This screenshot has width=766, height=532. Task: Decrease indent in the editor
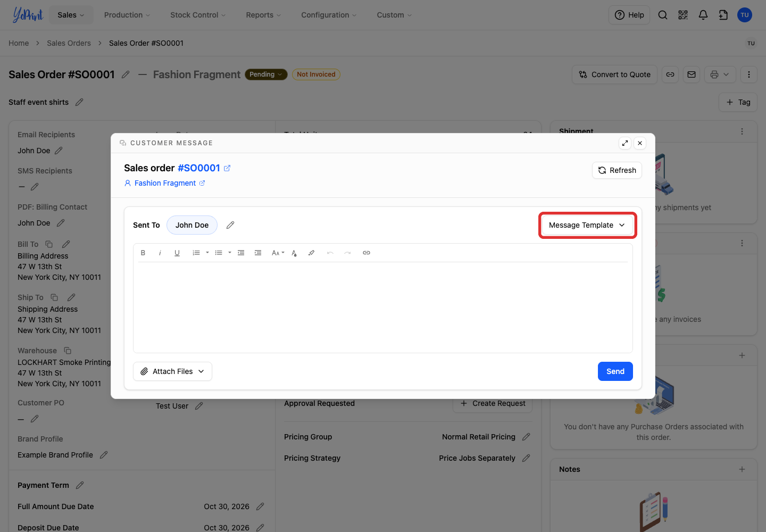pyautogui.click(x=241, y=253)
